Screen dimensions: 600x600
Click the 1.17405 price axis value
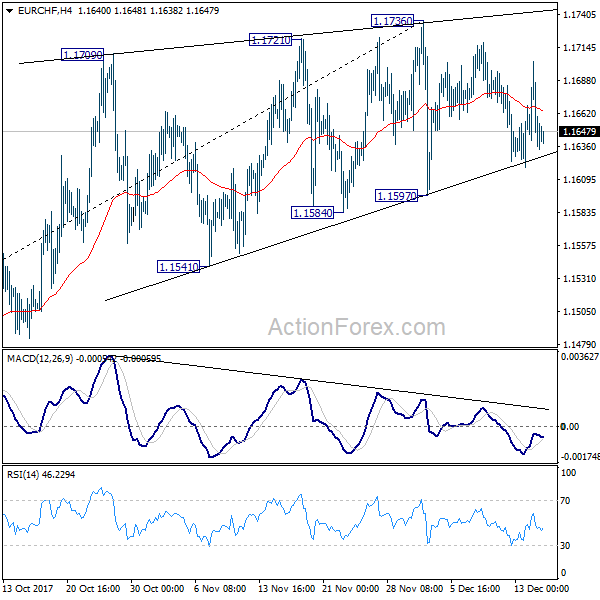pos(579,15)
